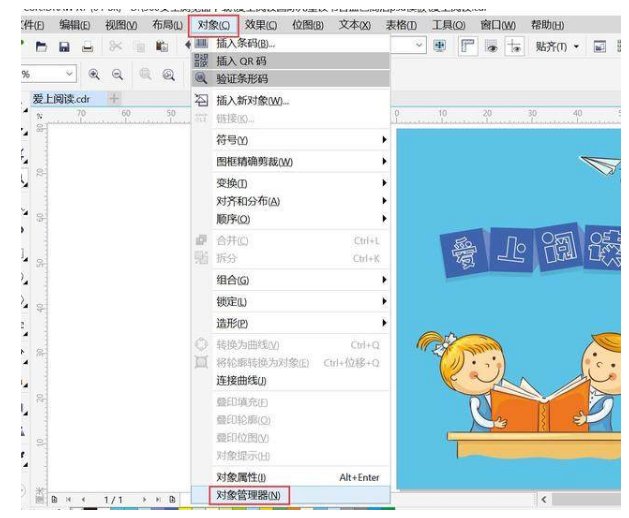Open the 视图(V) menu
Viewport: 629px width, 518px height.
121,25
